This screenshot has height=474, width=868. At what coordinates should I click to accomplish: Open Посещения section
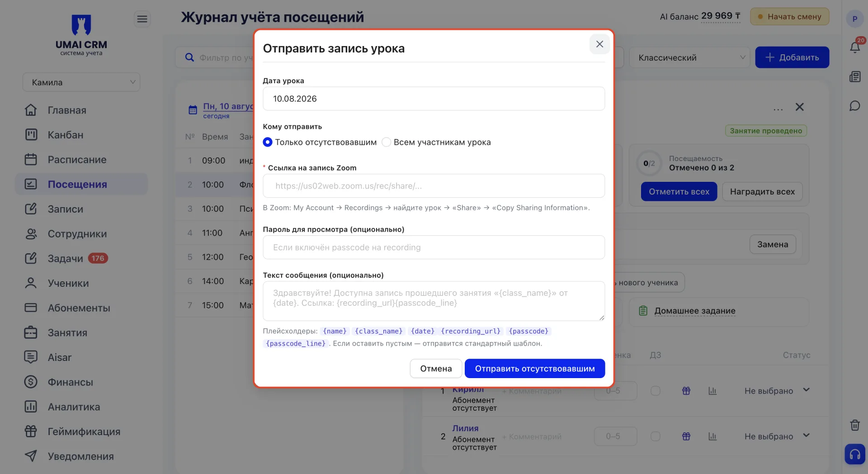(x=81, y=184)
